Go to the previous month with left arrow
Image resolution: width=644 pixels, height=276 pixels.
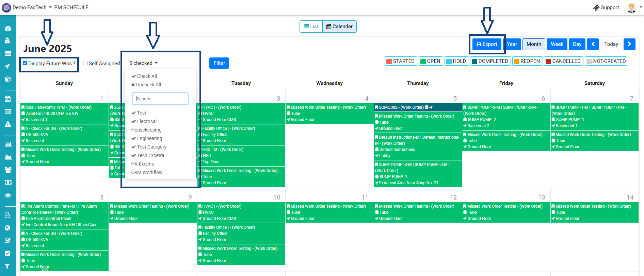(x=593, y=44)
